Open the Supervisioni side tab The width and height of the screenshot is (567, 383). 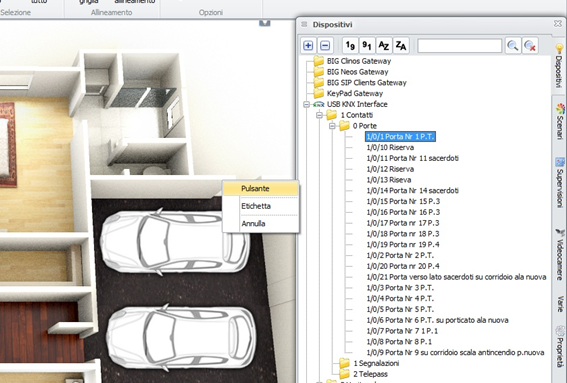pyautogui.click(x=560, y=182)
